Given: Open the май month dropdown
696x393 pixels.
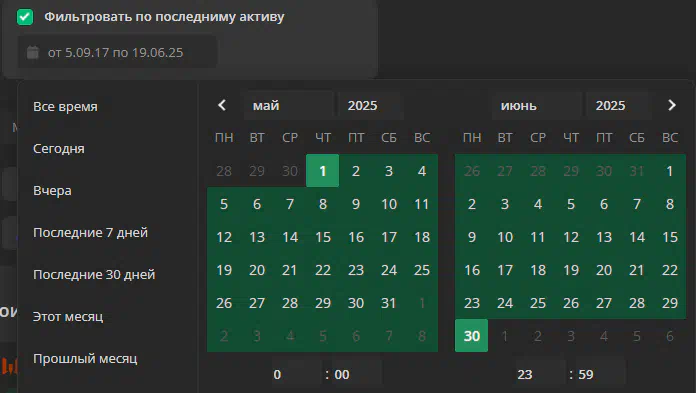Looking at the screenshot, I should (x=289, y=105).
